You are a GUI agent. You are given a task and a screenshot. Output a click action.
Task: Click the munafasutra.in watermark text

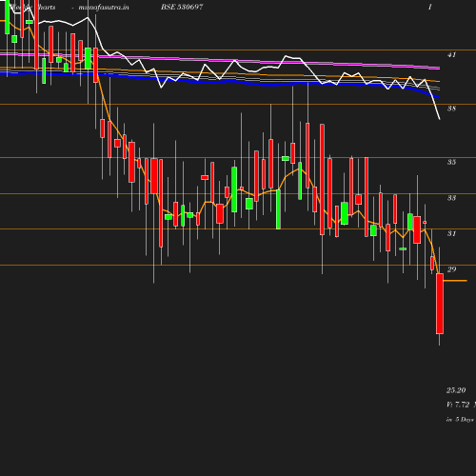[x=104, y=7]
